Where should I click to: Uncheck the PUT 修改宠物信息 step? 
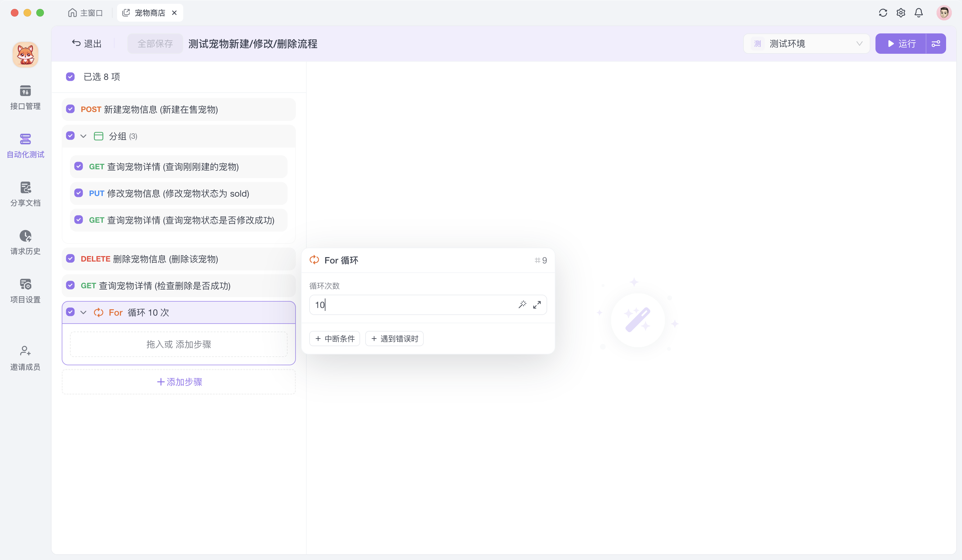79,193
